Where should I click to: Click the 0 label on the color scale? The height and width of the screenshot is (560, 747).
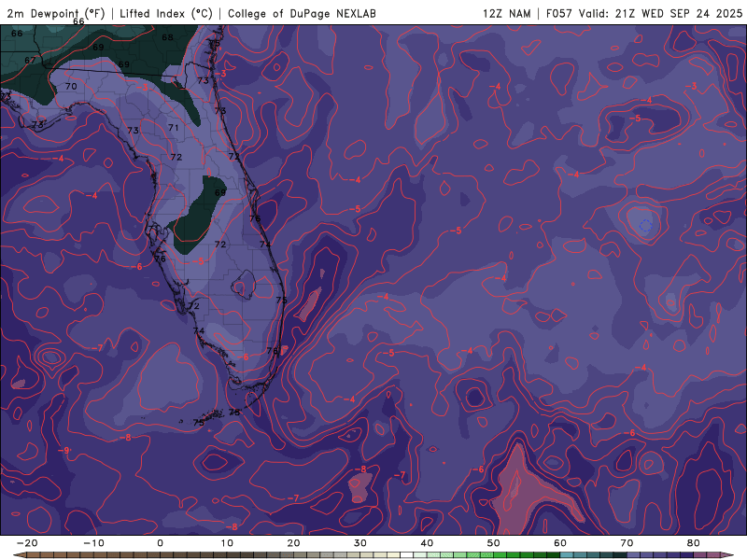tap(160, 543)
